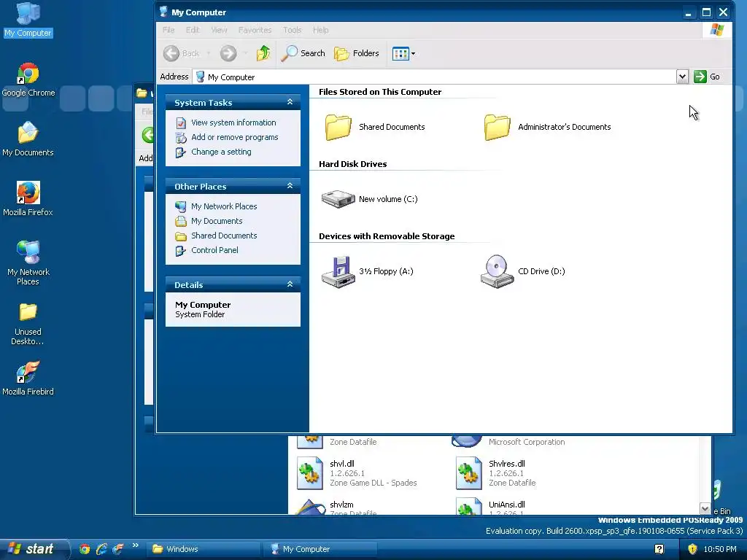Screen dimensions: 747x560
Task: Click the My Computer title bar icon
Action: coord(163,12)
